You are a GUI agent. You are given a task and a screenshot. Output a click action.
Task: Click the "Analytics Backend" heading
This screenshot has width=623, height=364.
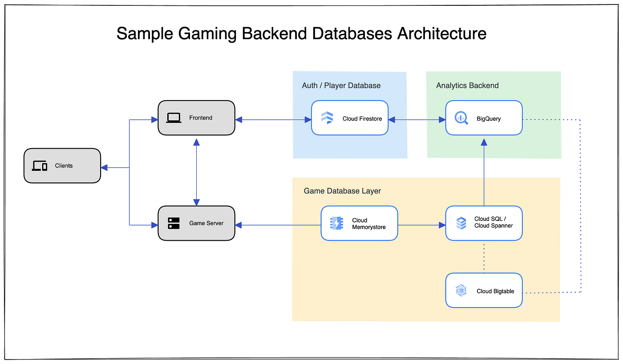(467, 85)
